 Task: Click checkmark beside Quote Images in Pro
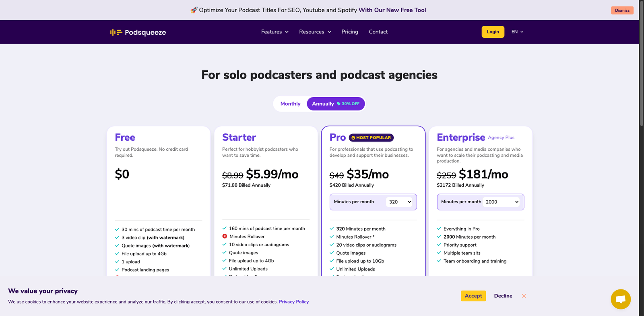(332, 253)
